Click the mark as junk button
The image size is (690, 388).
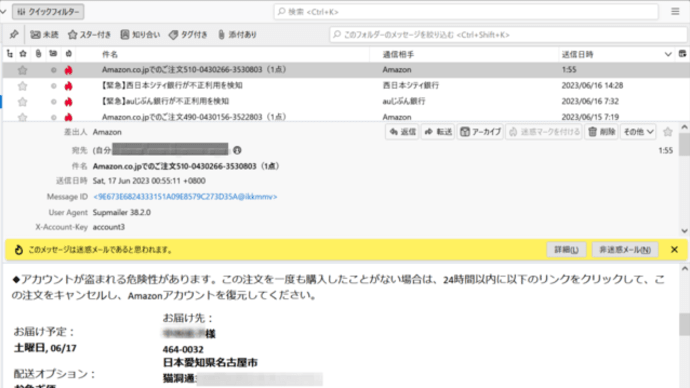point(544,132)
